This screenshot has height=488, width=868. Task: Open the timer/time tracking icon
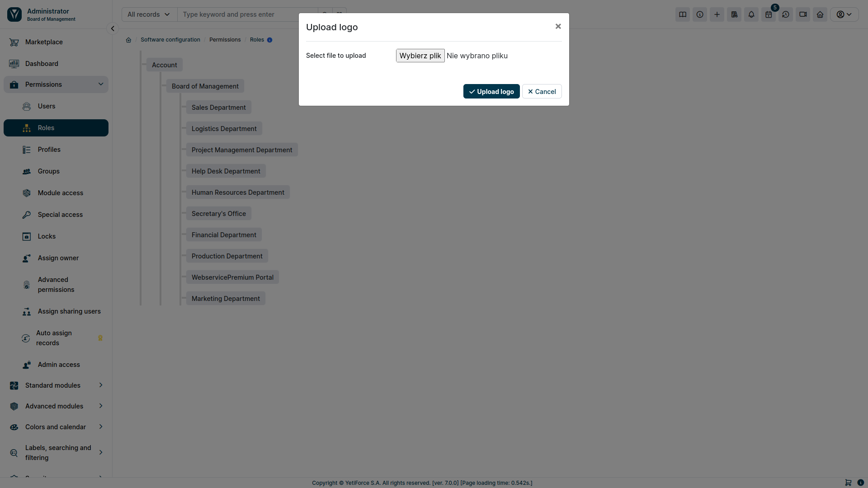point(786,14)
